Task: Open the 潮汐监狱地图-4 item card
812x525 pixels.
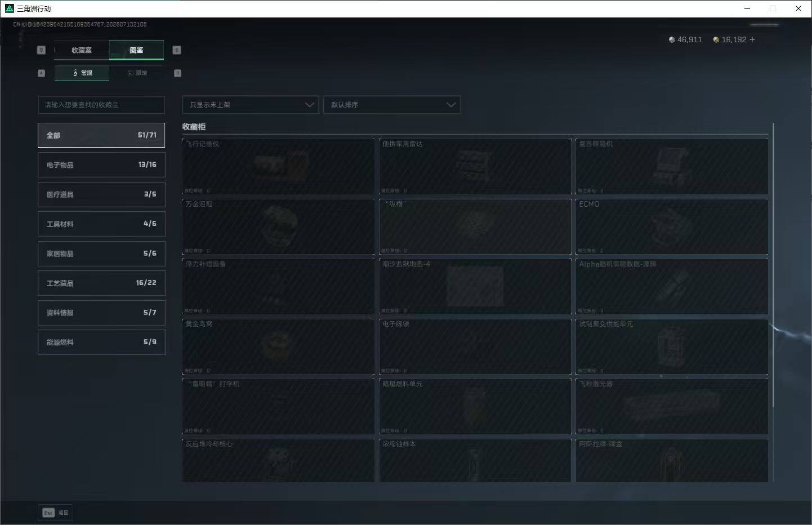Action: click(x=475, y=286)
